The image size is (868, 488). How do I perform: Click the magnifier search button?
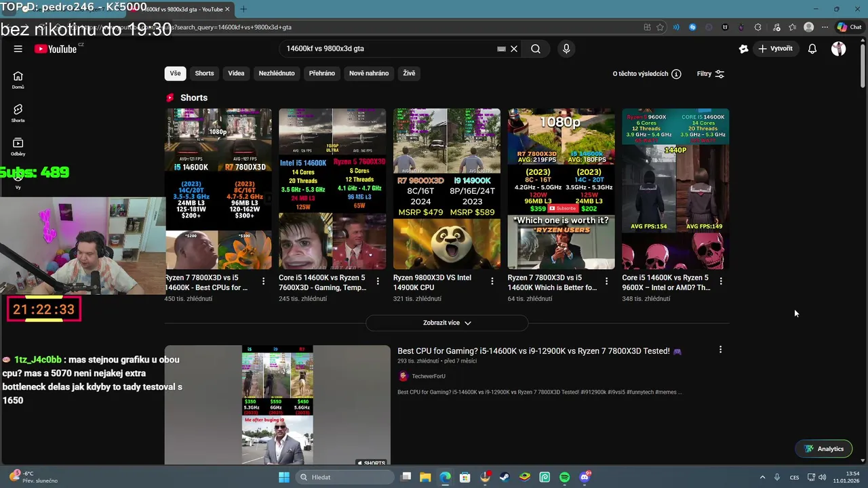tap(536, 49)
